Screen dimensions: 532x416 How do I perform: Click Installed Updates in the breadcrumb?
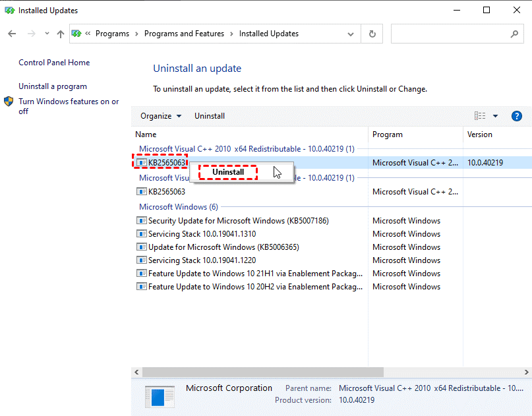(269, 34)
